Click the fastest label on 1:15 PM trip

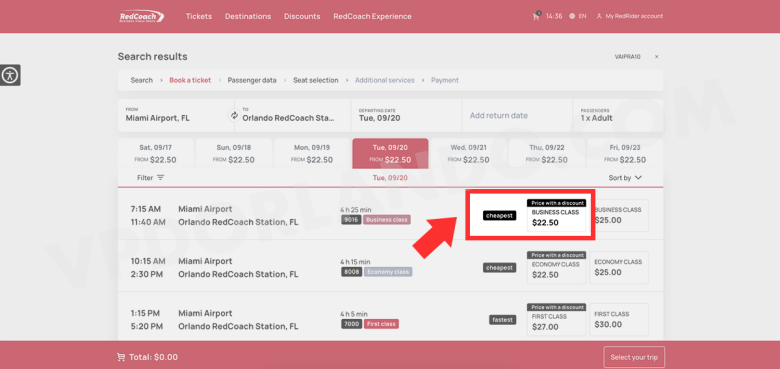502,320
